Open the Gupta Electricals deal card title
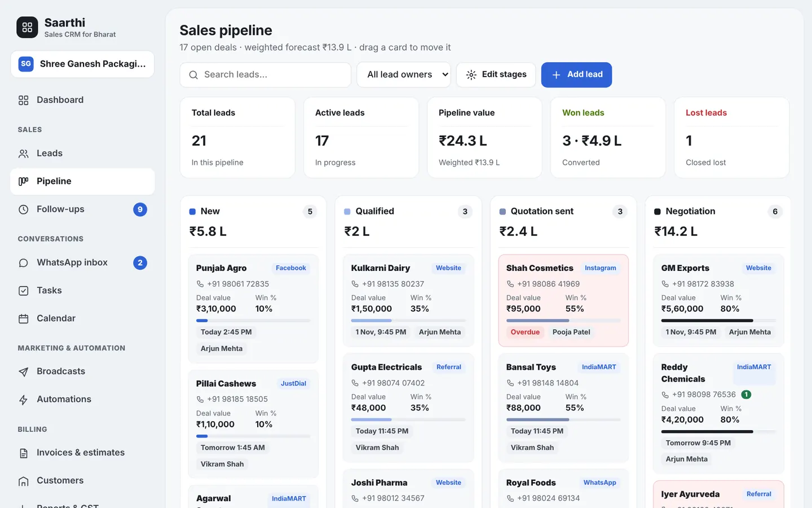The height and width of the screenshot is (508, 812). [x=386, y=367]
